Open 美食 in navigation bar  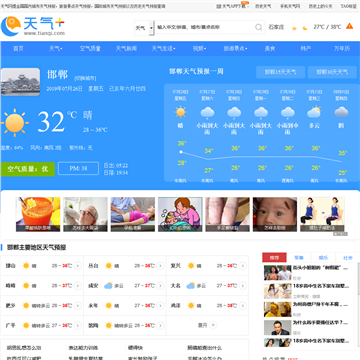pyautogui.click(x=270, y=49)
